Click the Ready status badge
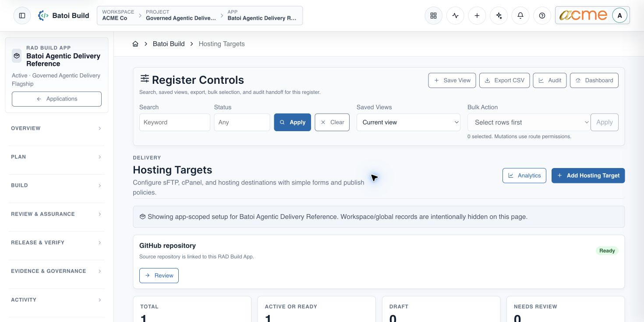 (607, 251)
